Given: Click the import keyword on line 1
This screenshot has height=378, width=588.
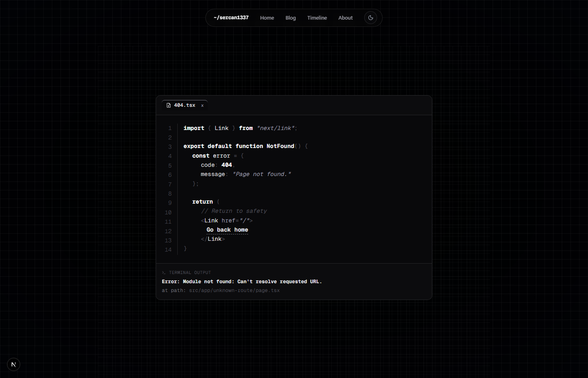Looking at the screenshot, I should (x=194, y=128).
